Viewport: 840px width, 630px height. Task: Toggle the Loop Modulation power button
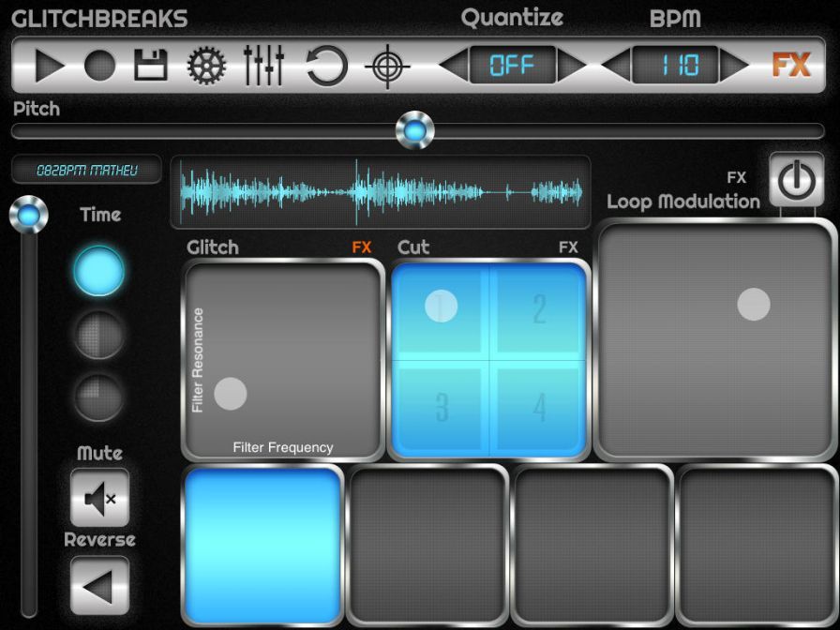(796, 180)
